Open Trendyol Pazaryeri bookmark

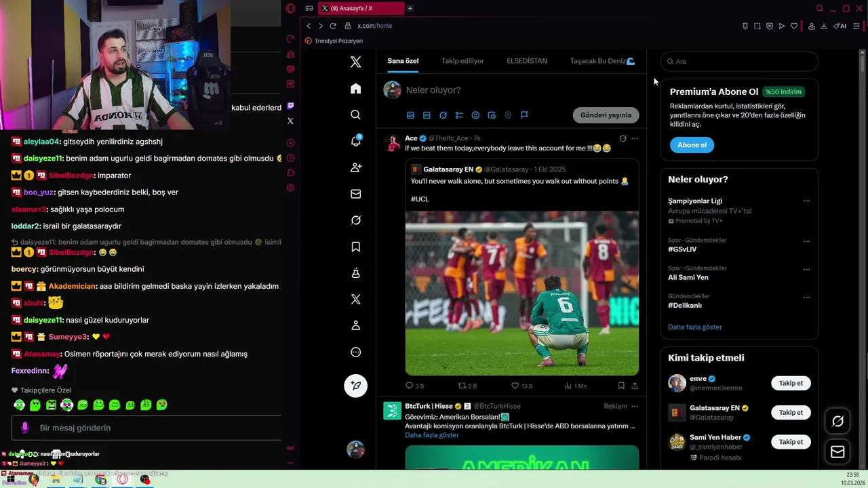click(x=334, y=41)
